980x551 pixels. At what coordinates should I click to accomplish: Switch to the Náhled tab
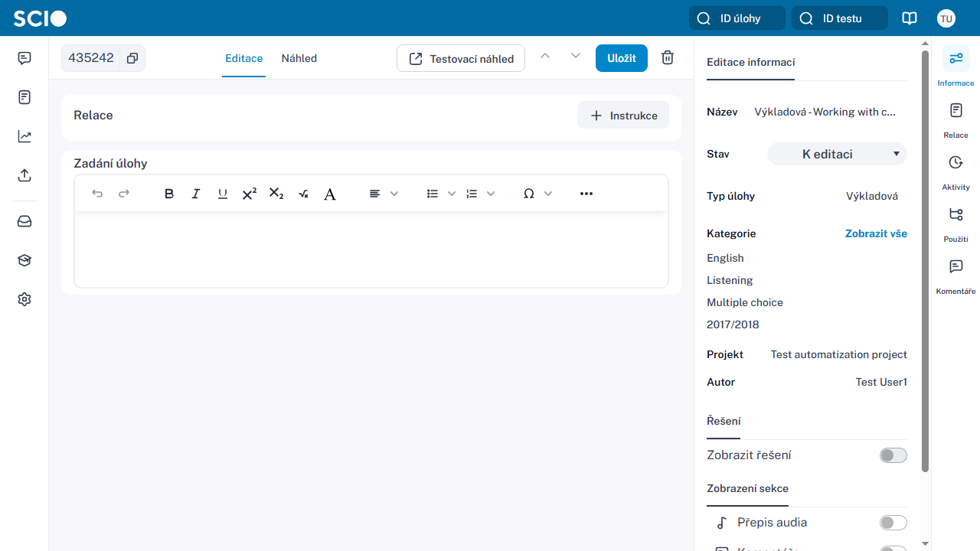click(x=299, y=58)
